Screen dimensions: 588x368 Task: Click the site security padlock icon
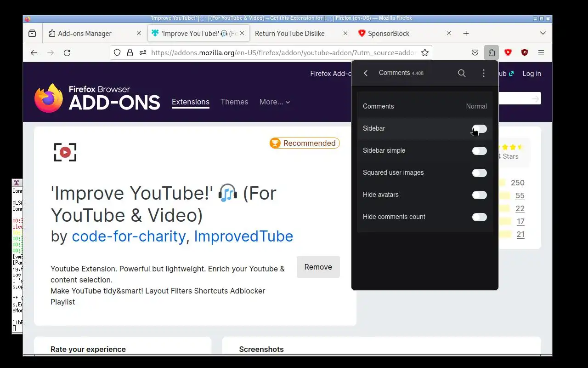[130, 52]
